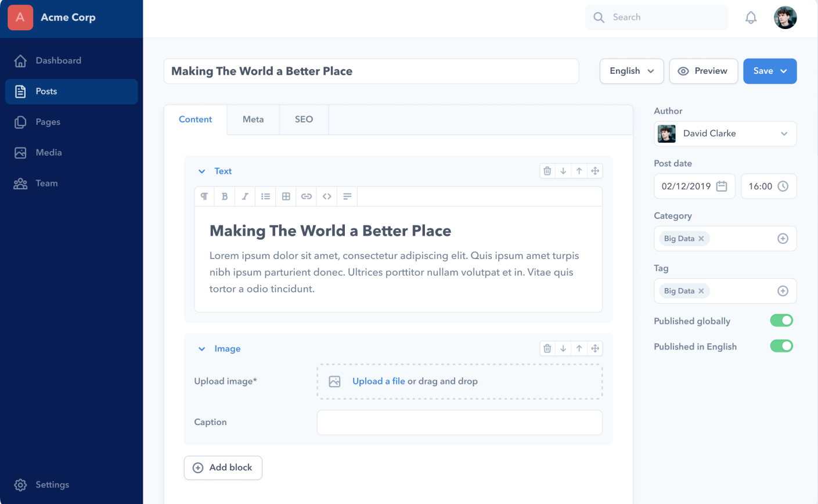Delete the Text block
This screenshot has width=818, height=504.
(547, 171)
